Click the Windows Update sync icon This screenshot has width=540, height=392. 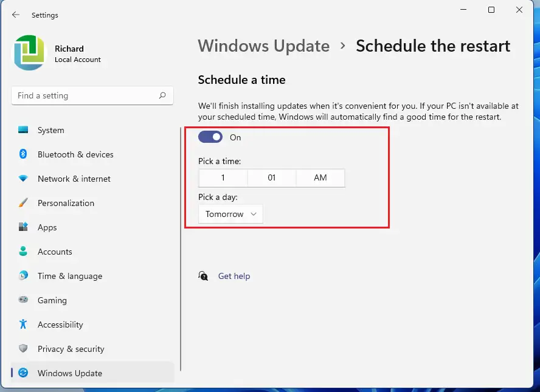point(23,373)
